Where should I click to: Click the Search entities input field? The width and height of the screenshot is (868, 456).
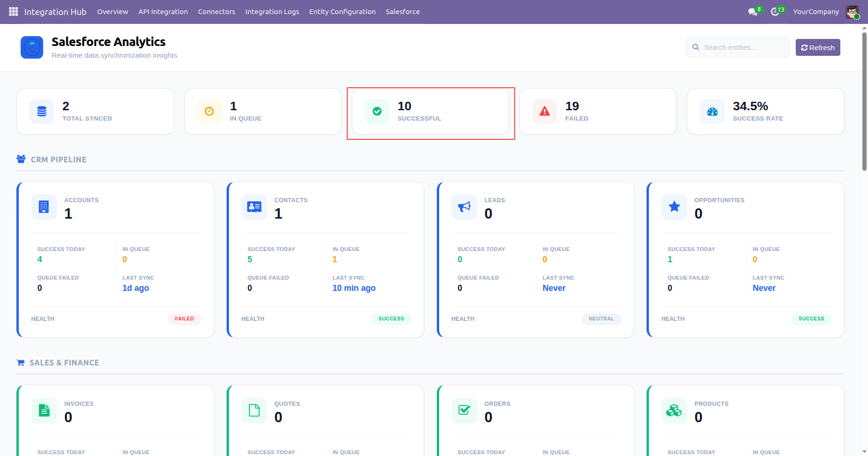pos(738,47)
